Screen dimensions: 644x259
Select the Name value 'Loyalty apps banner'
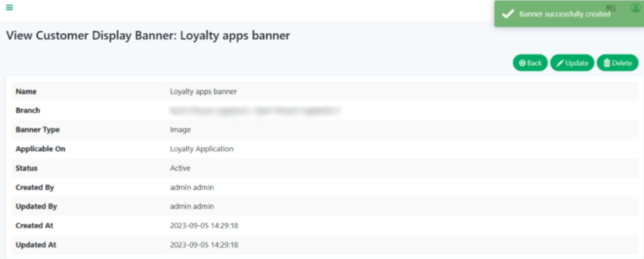pos(203,91)
